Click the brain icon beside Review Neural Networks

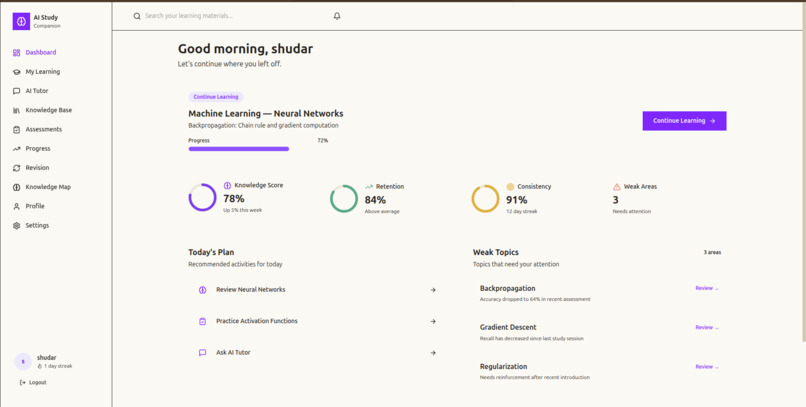point(203,290)
